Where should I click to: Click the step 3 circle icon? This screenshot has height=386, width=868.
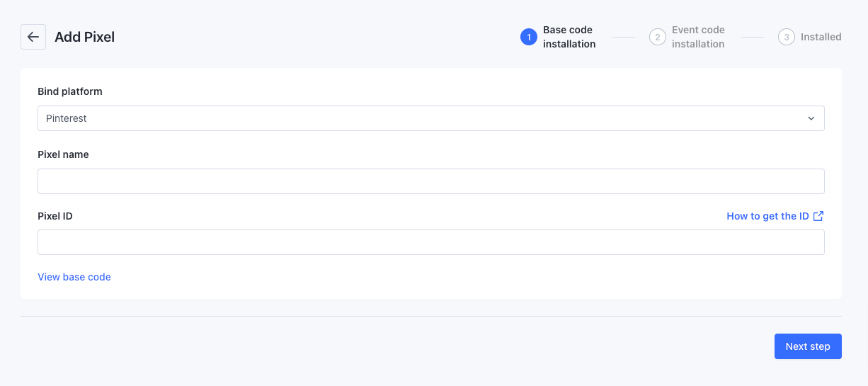coord(787,37)
